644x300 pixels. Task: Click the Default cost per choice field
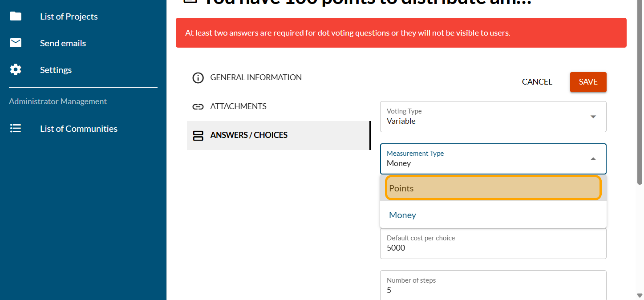tap(493, 247)
